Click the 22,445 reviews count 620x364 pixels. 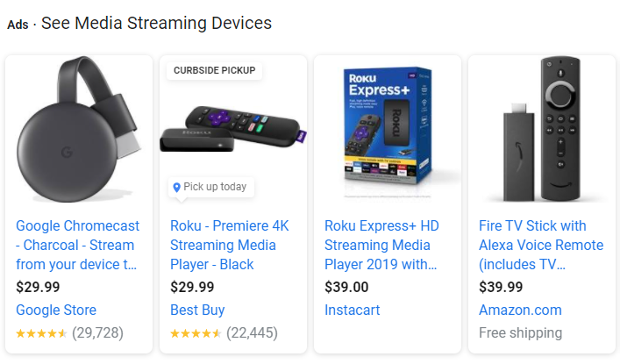(x=252, y=332)
